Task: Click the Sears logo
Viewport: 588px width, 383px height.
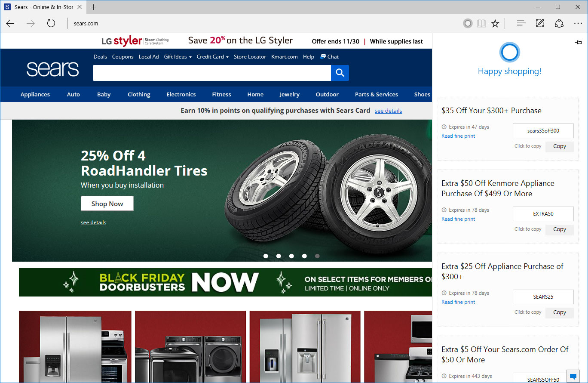Action: coord(52,69)
